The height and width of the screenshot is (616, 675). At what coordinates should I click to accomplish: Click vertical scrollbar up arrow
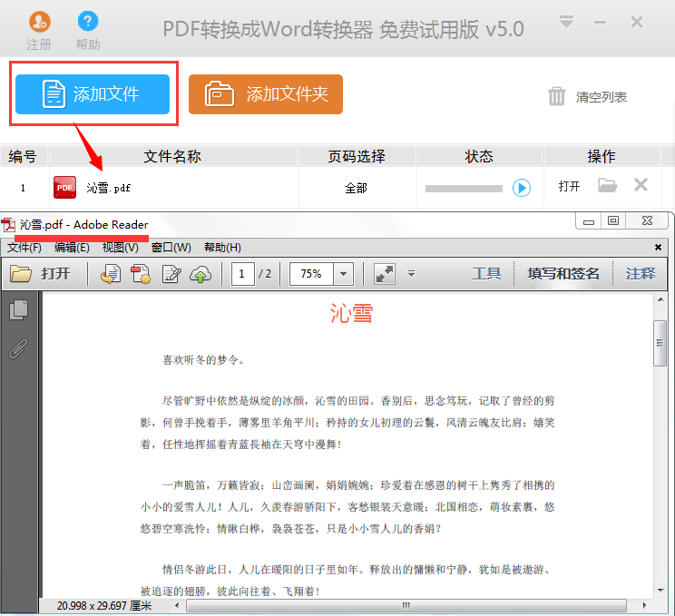tap(660, 299)
